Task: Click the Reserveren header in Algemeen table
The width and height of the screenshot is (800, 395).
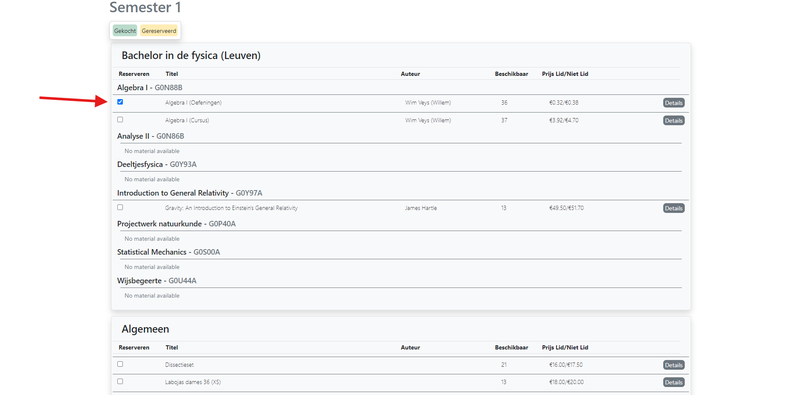Action: click(x=134, y=348)
